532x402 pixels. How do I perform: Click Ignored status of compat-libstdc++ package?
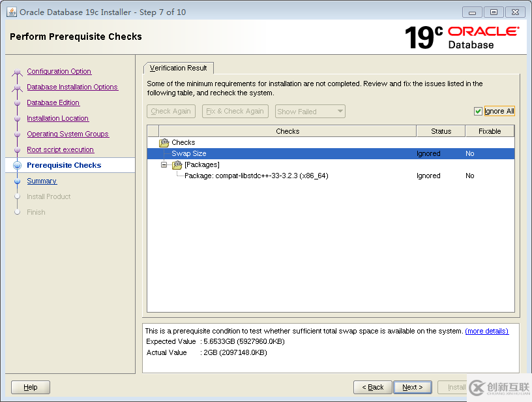(428, 176)
